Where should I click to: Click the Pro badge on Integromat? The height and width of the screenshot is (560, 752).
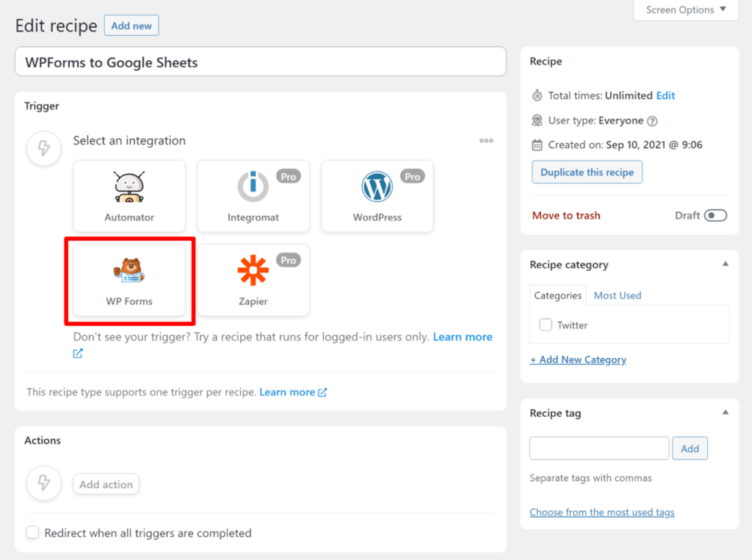coord(288,176)
